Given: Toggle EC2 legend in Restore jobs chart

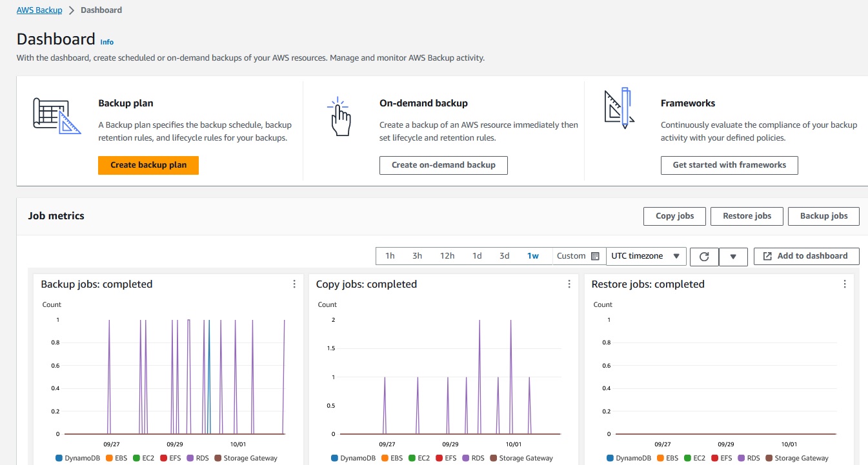Looking at the screenshot, I should coord(694,459).
